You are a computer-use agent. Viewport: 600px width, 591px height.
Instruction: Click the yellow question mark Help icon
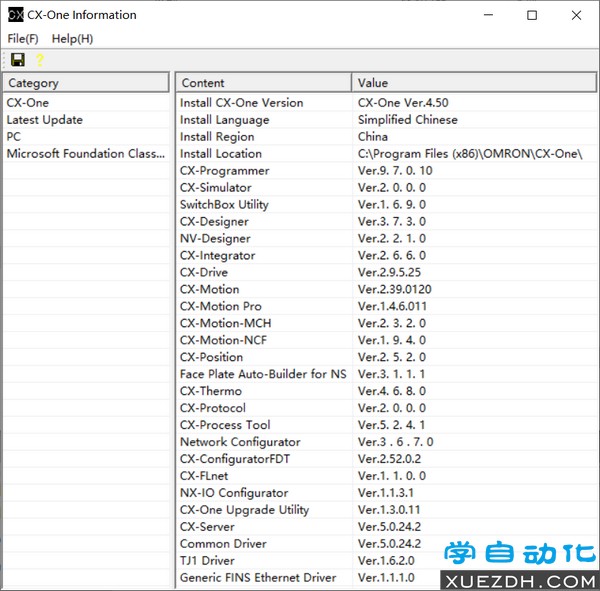pos(39,60)
